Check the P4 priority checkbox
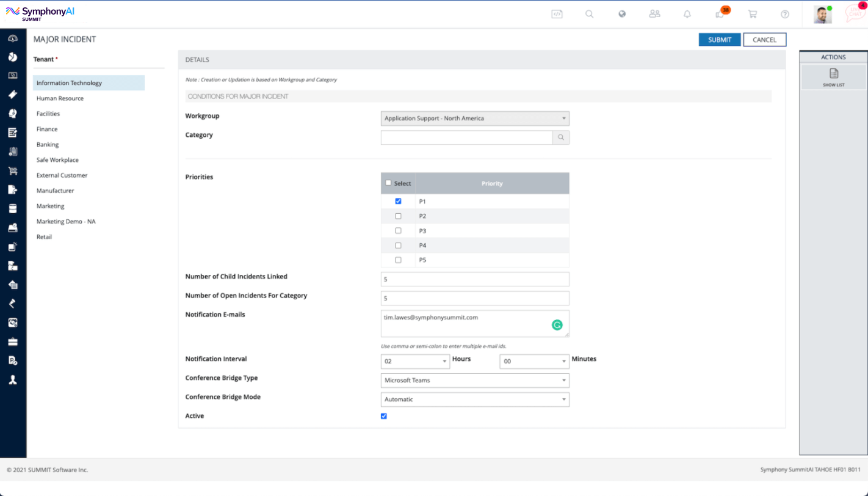 click(x=398, y=245)
